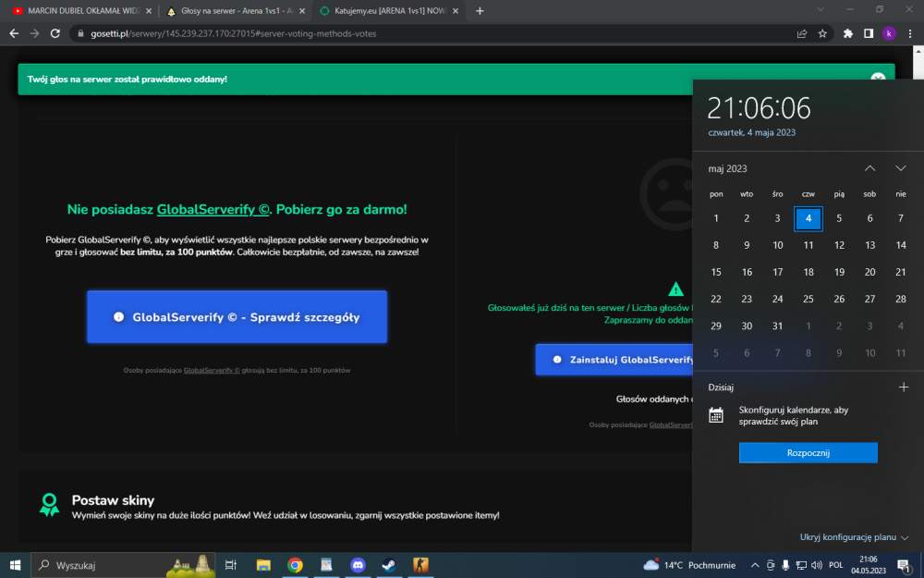Go back to the previous page
Viewport: 924px width, 578px height.
point(14,33)
